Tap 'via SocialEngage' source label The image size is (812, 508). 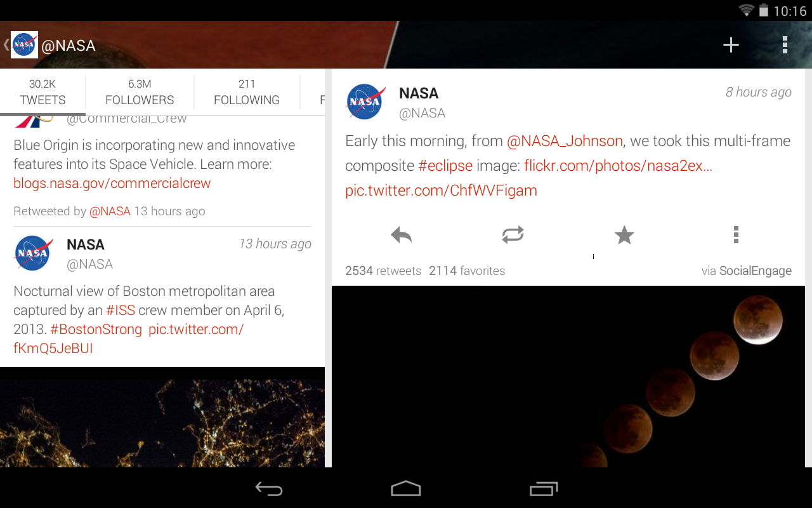pyautogui.click(x=747, y=271)
